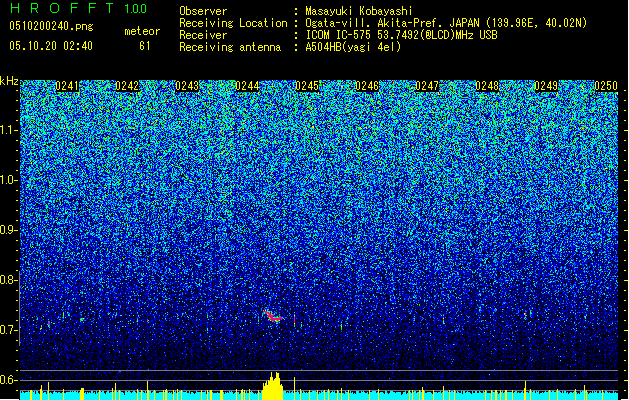The image size is (629, 400).
Task: Click the 0243 time marker
Action: pyautogui.click(x=187, y=86)
